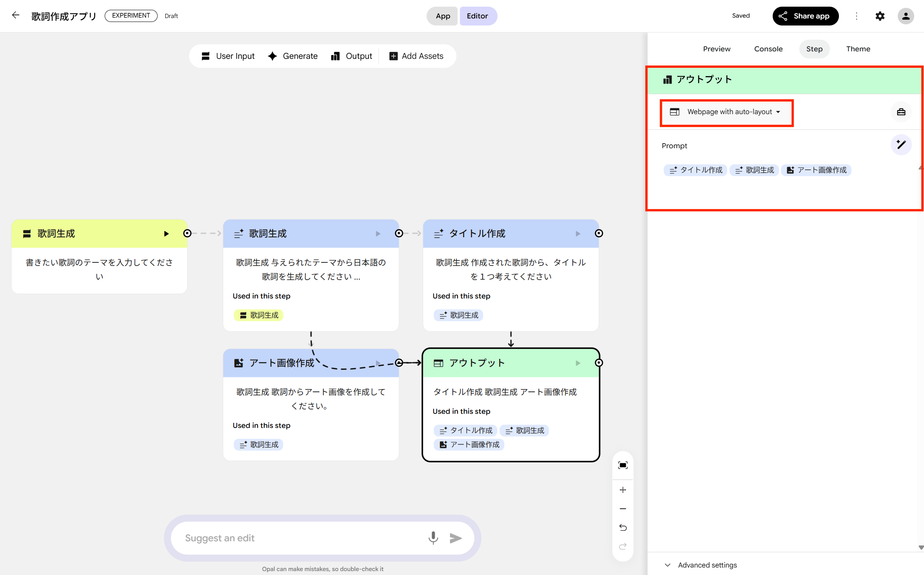Open the Theme tab

click(x=858, y=49)
